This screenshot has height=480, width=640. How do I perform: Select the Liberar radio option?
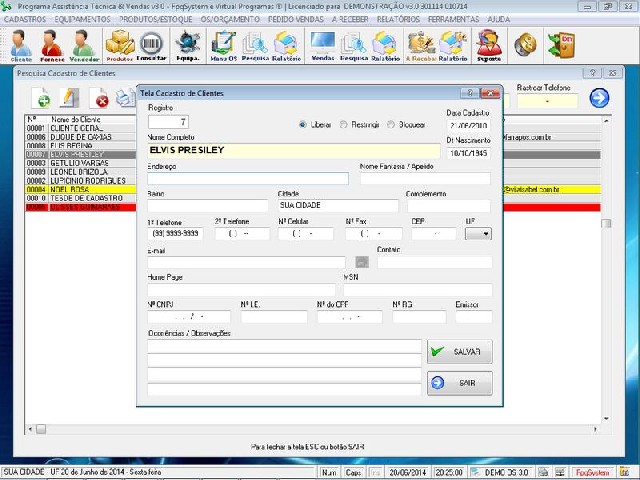pos(303,125)
